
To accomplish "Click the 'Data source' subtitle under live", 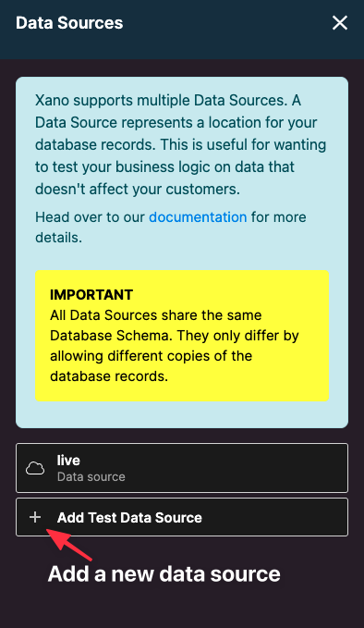I will pos(91,476).
